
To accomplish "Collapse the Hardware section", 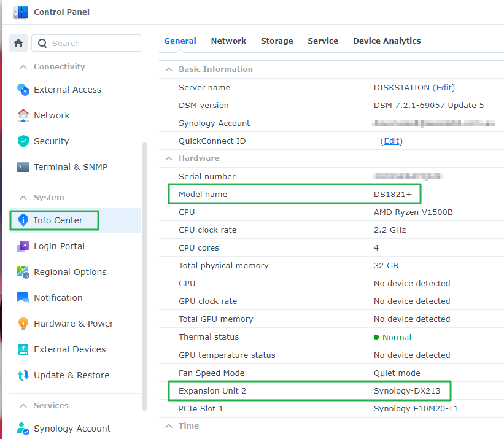I will [169, 158].
